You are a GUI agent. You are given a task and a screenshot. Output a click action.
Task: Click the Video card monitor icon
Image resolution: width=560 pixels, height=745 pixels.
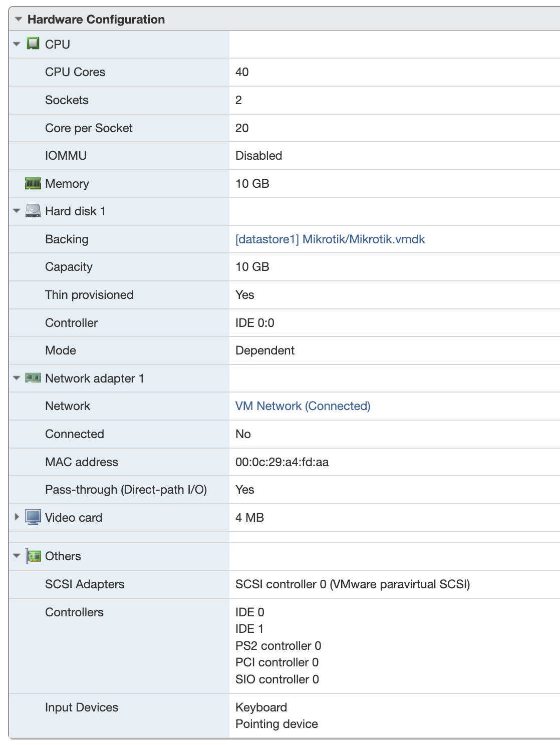coord(33,517)
